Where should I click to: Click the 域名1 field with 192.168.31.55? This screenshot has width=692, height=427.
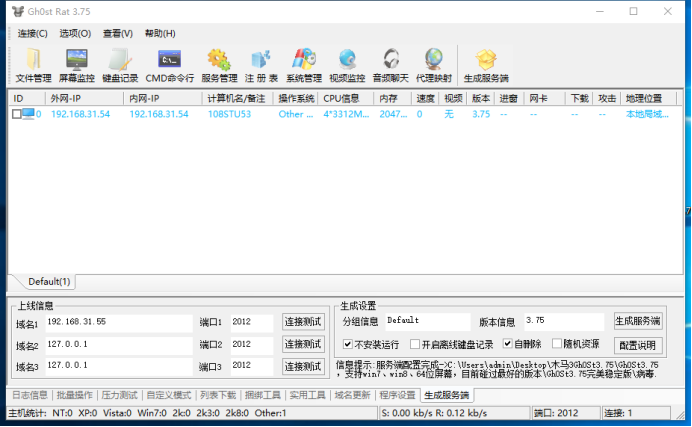click(x=119, y=322)
